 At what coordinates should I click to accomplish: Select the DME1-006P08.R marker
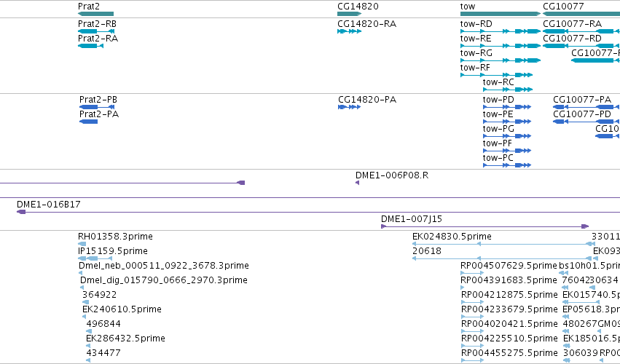click(x=358, y=183)
